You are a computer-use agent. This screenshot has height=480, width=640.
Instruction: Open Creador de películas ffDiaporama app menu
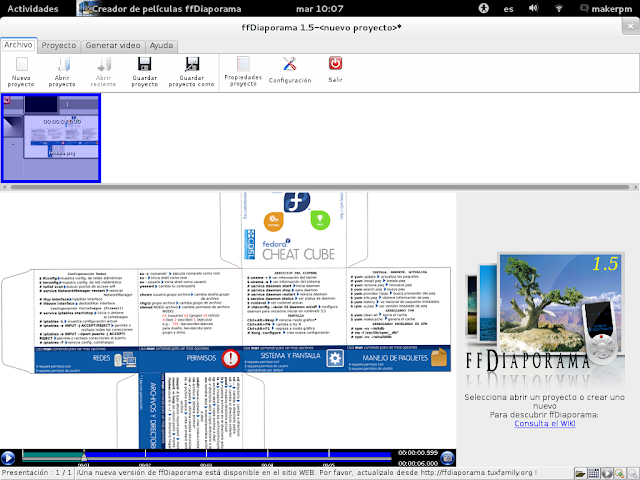[x=160, y=9]
